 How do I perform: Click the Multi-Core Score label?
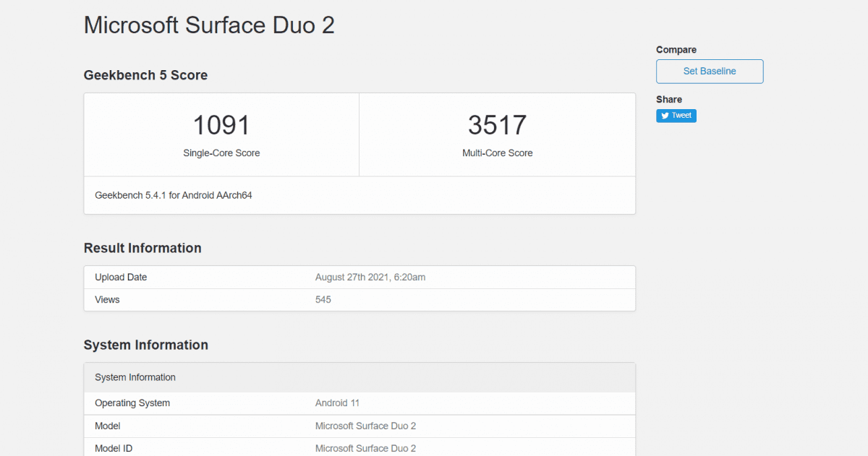point(498,153)
